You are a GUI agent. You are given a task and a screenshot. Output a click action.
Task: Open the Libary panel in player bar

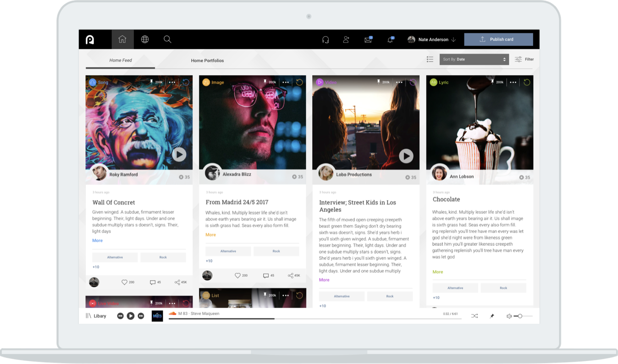tap(96, 316)
